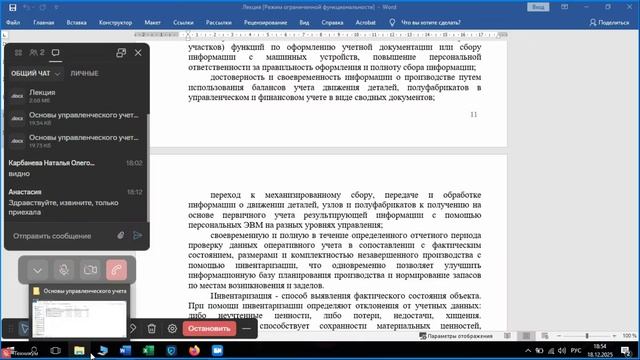Open the participants list showing 2
The width and height of the screenshot is (640, 360).
click(37, 53)
